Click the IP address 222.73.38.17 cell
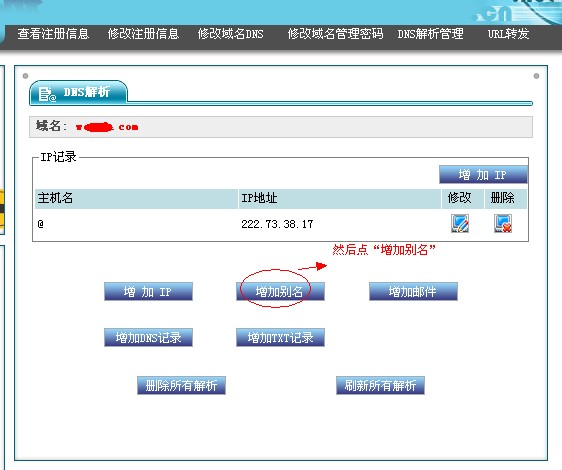Screen dimensions: 562x470 pyautogui.click(x=277, y=224)
